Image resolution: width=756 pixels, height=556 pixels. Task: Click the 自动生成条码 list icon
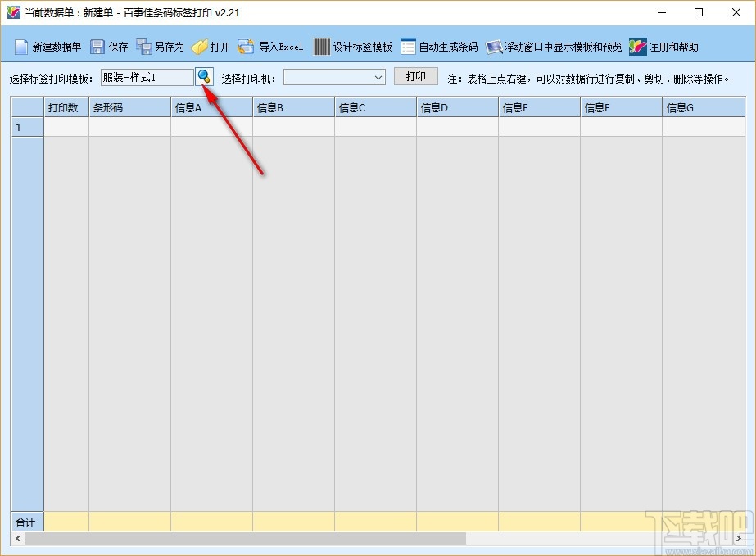[408, 47]
